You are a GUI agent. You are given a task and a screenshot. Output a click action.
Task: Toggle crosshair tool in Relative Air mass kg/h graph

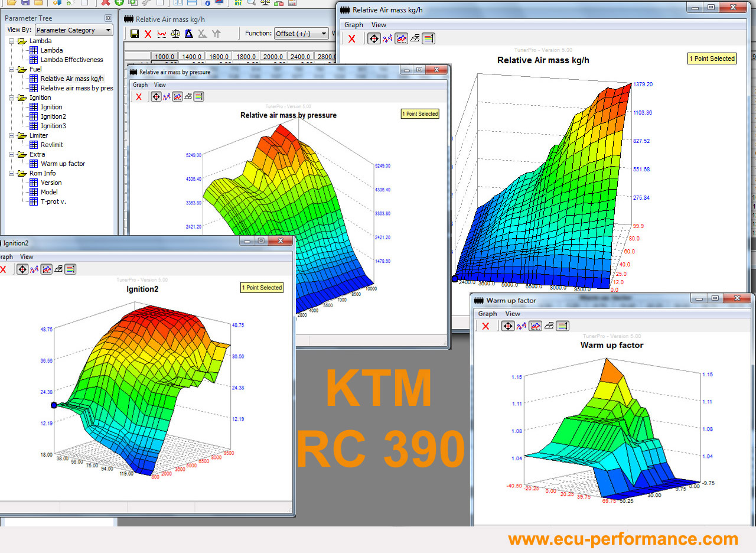[374, 38]
